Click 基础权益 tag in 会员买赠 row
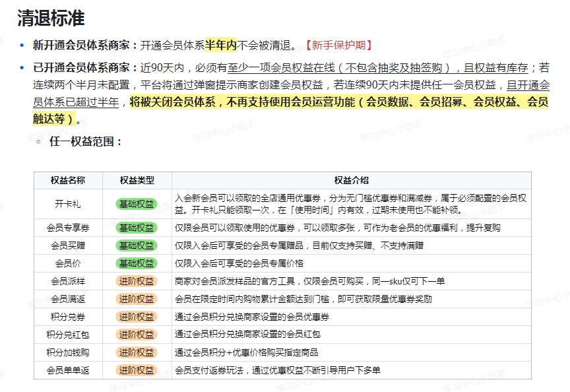This screenshot has width=570, height=392. click(137, 245)
